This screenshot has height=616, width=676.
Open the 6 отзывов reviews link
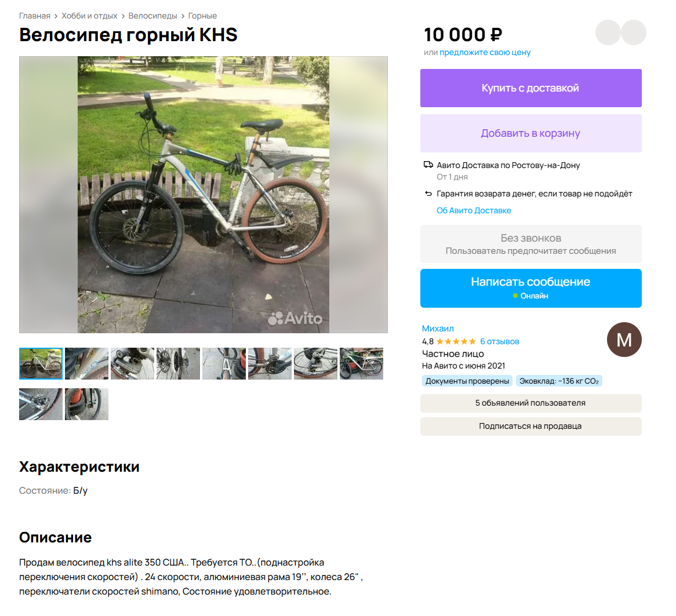pos(500,341)
